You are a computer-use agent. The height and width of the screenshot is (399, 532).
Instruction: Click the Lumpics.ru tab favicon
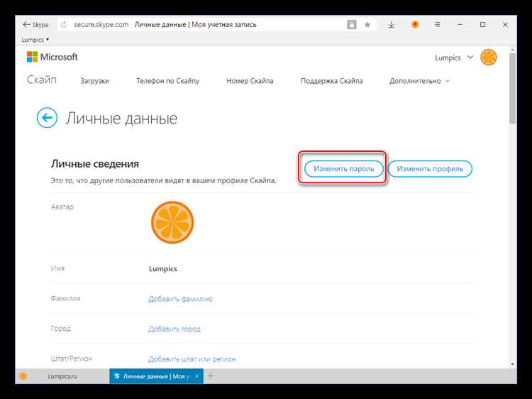[23, 376]
